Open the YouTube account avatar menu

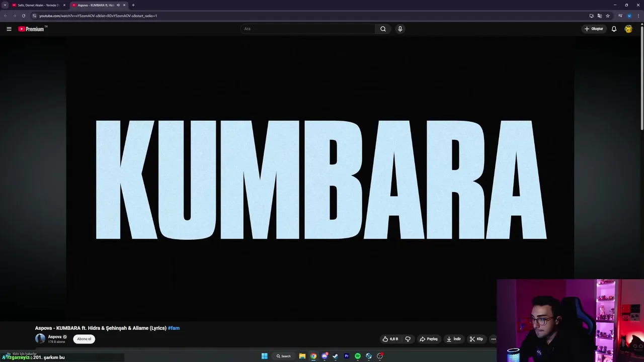628,29
